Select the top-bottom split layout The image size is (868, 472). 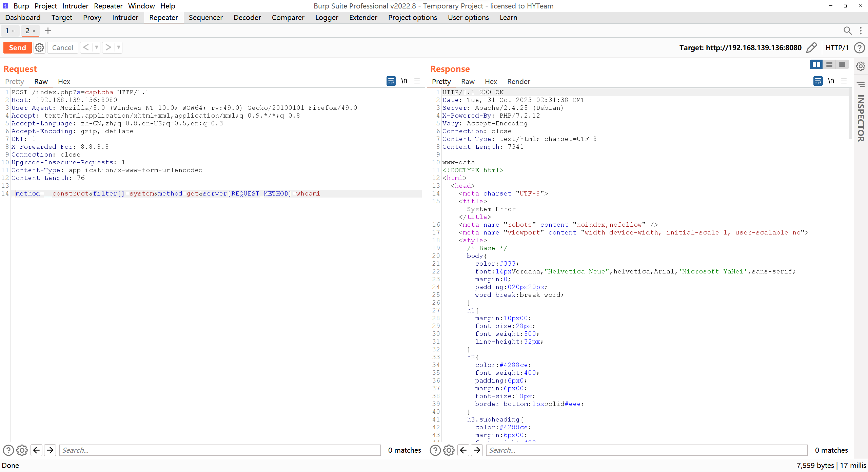[x=829, y=64]
